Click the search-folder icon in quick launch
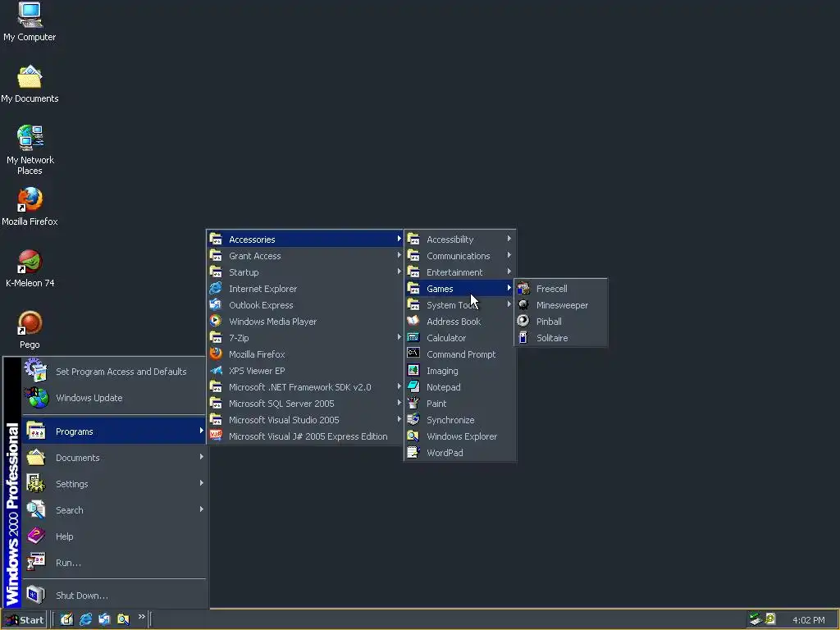840x630 pixels. click(123, 619)
